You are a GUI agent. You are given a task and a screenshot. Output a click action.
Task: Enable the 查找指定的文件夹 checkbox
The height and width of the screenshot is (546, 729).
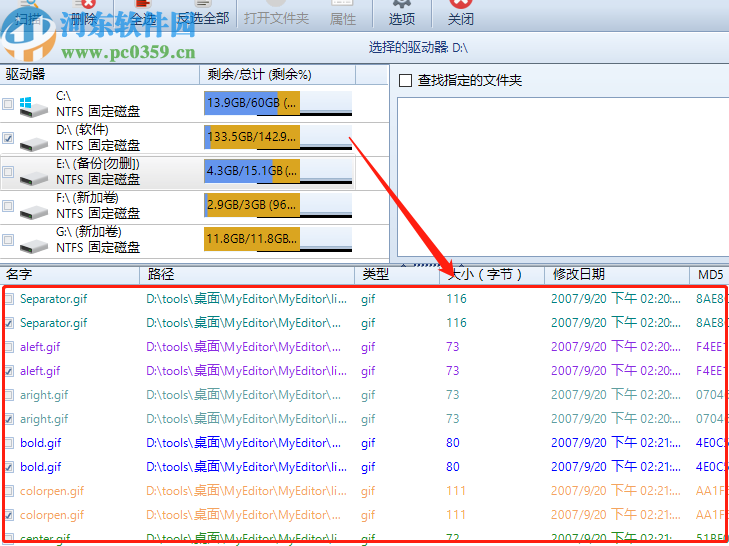pos(405,80)
